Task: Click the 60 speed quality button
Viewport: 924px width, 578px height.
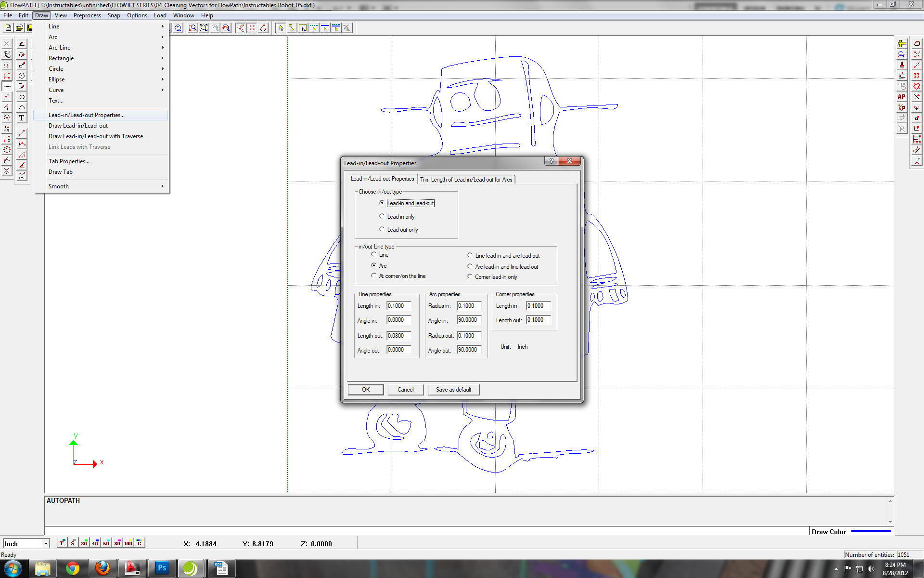Action: 106,543
